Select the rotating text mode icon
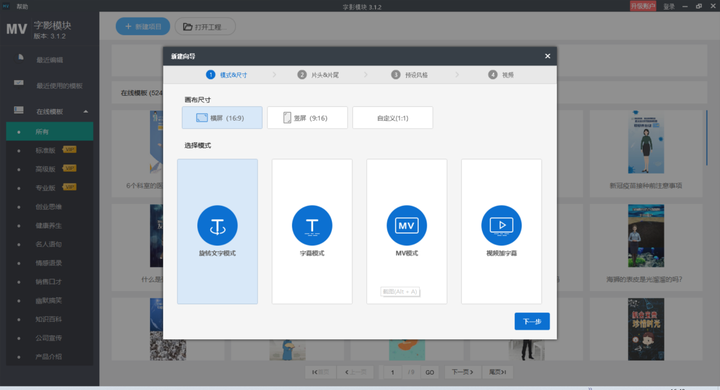Viewport: 720px width, 390px height. (x=217, y=226)
